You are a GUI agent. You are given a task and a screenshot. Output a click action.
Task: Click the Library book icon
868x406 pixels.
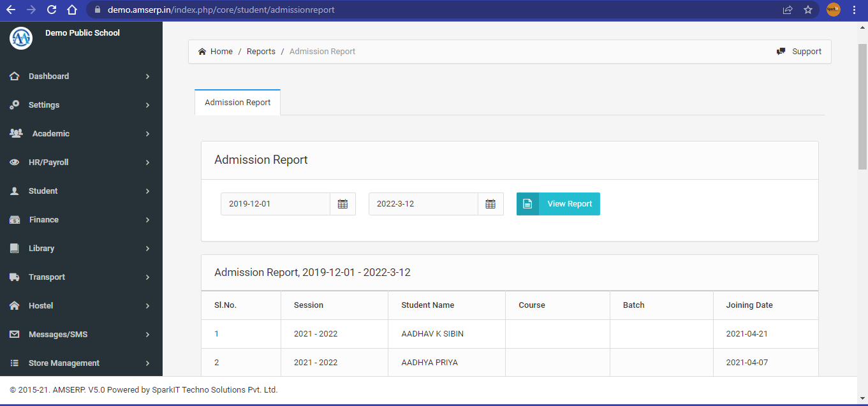point(14,248)
